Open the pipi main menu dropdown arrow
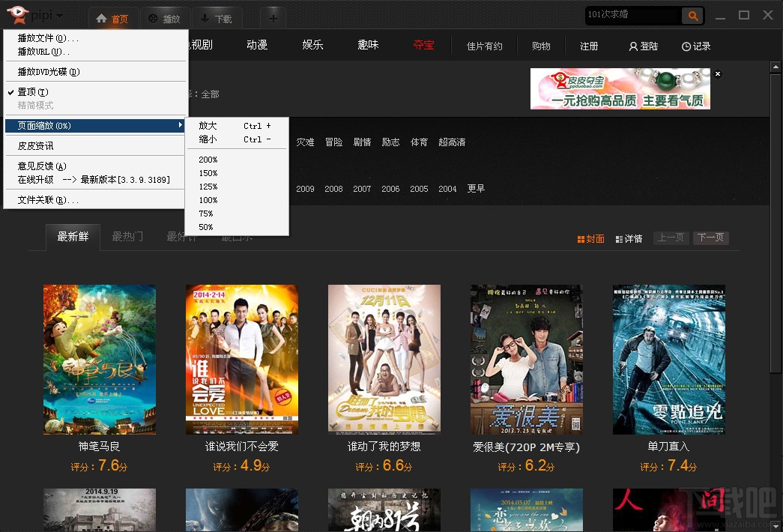Image resolution: width=783 pixels, height=532 pixels. pyautogui.click(x=60, y=16)
